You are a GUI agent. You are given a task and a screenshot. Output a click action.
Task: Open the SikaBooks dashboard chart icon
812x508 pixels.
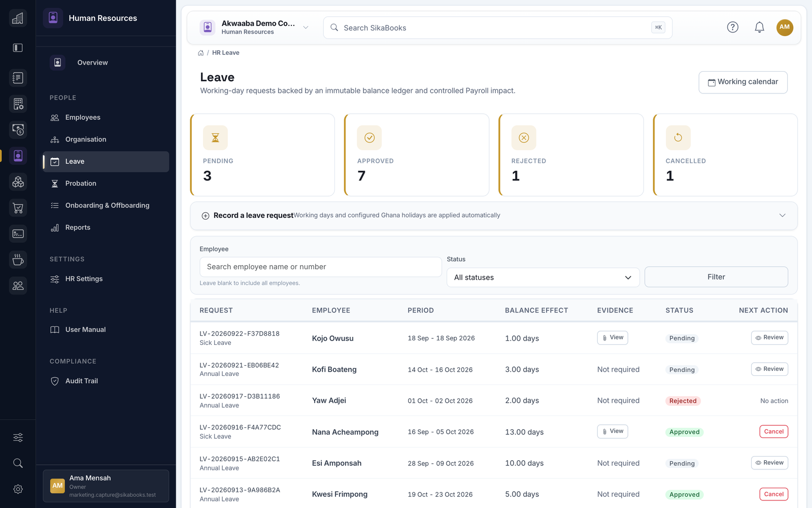[18, 18]
